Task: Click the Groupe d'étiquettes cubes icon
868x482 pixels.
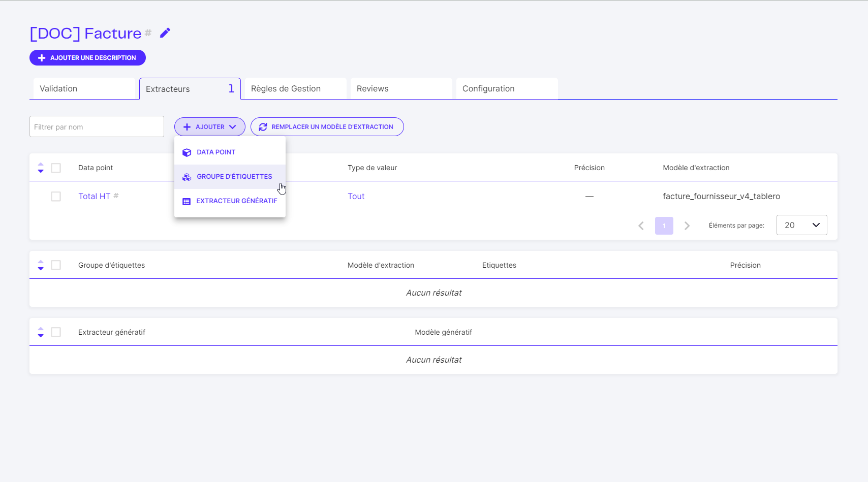Action: [187, 177]
